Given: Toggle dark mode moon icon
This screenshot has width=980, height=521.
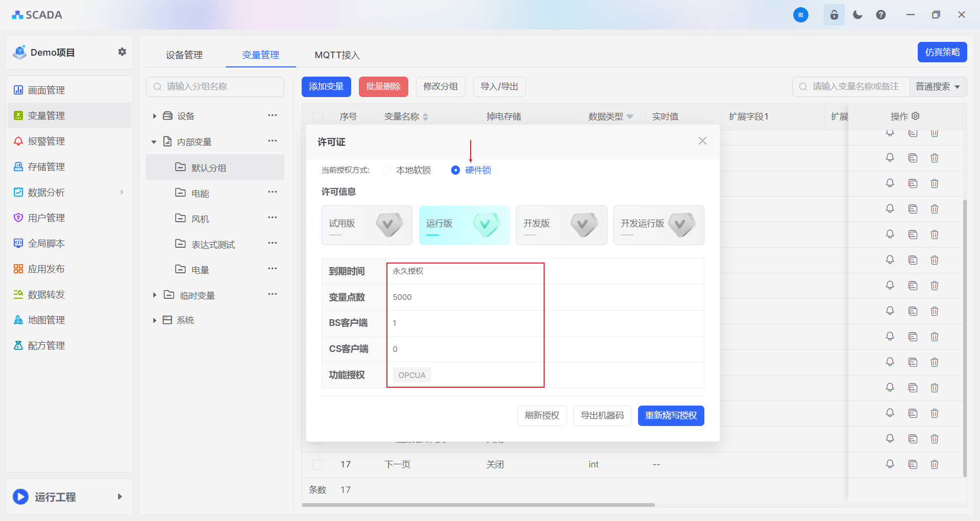Looking at the screenshot, I should pyautogui.click(x=857, y=15).
